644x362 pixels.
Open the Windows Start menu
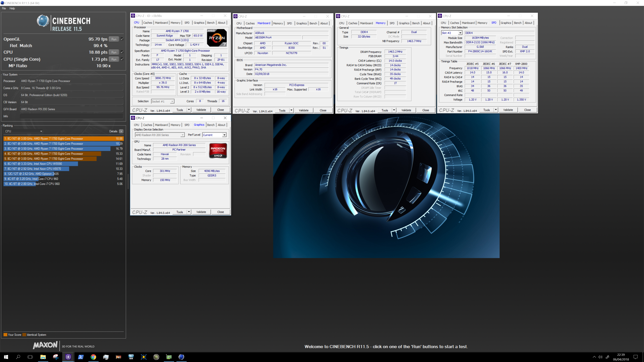pos(6,357)
